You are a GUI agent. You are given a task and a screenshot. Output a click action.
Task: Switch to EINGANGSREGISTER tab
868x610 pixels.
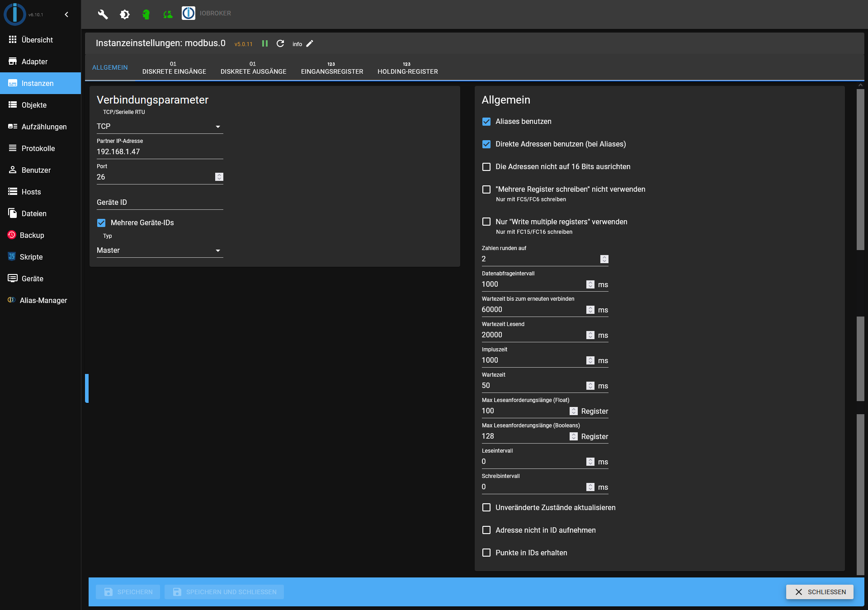pyautogui.click(x=332, y=67)
